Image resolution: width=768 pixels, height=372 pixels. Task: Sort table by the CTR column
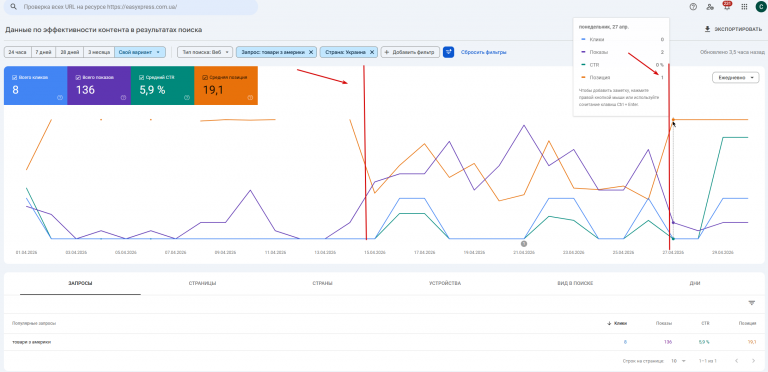coord(705,324)
